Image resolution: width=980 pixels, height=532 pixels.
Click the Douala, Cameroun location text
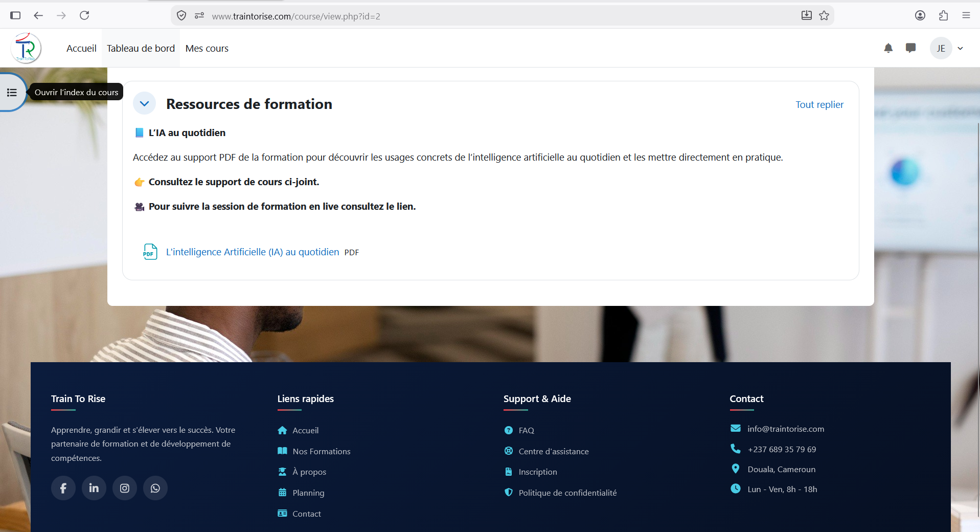click(x=782, y=469)
